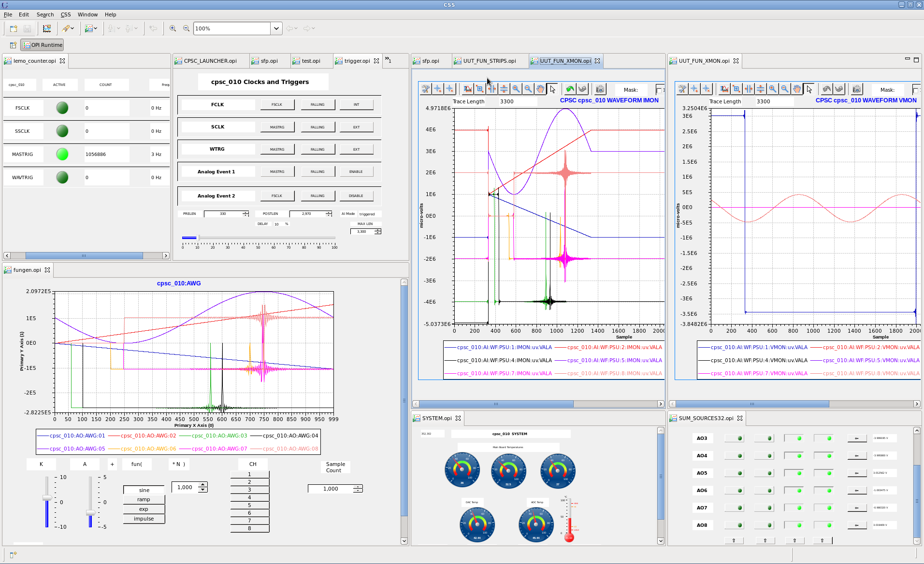Select rubberband zoom in VMON plot toolbar
The image size is (924, 564).
point(736,89)
